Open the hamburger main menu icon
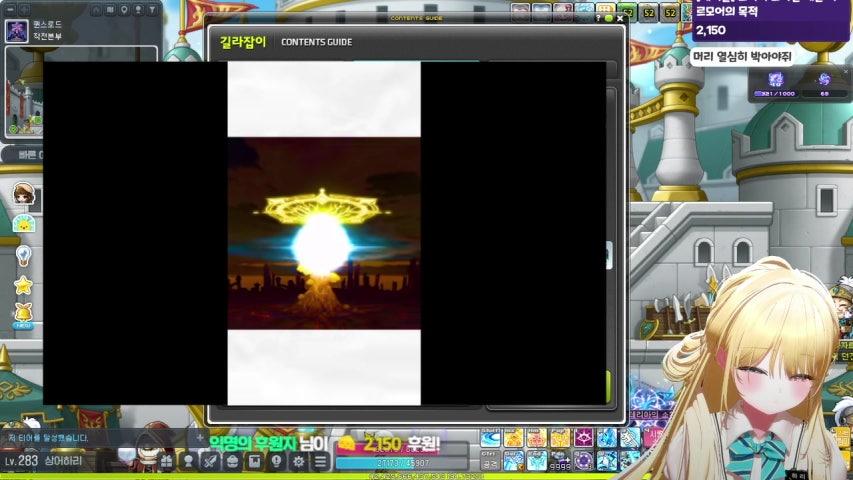Viewport: 853px width, 480px height. tap(320, 462)
